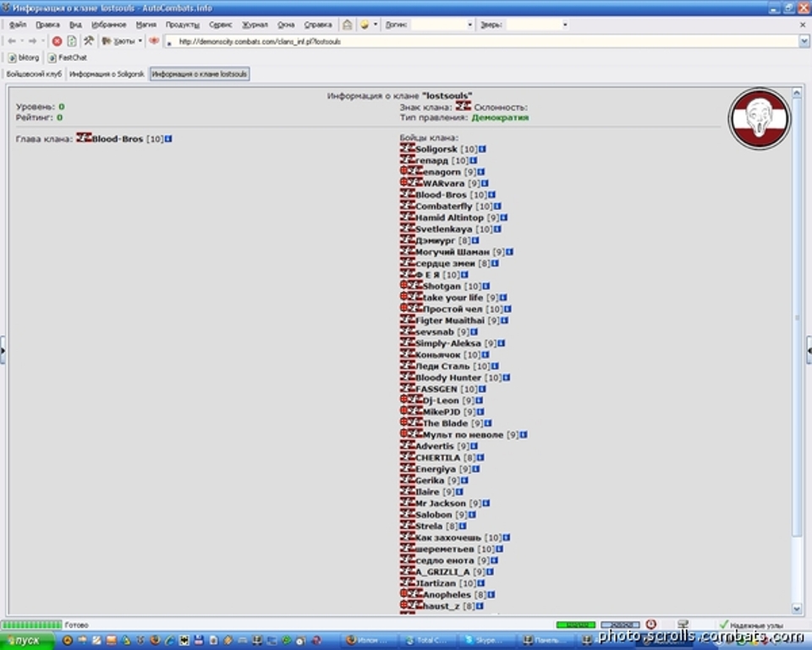The height and width of the screenshot is (650, 812).
Task: Click the green indicator bar in status bar
Action: (x=575, y=625)
